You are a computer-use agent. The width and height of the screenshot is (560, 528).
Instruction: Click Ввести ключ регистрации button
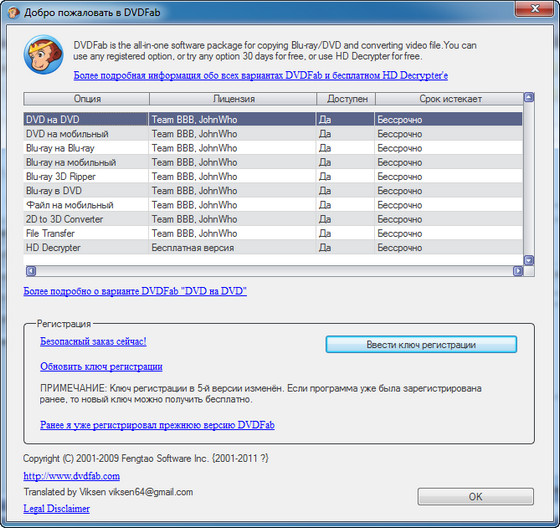click(x=421, y=344)
